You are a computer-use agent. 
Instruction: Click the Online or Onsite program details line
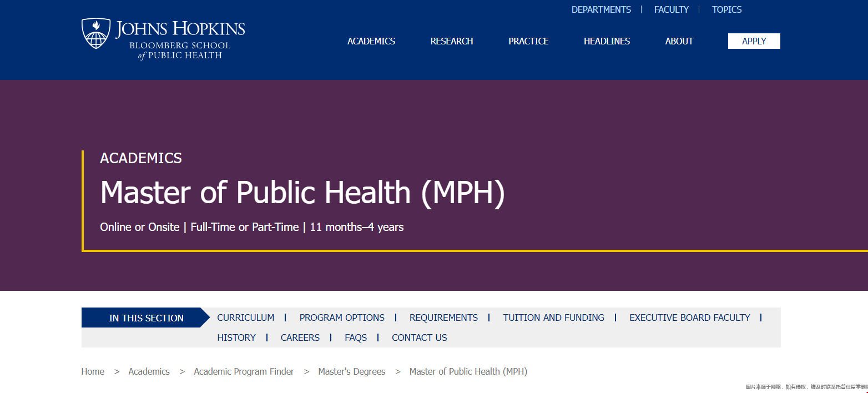252,227
